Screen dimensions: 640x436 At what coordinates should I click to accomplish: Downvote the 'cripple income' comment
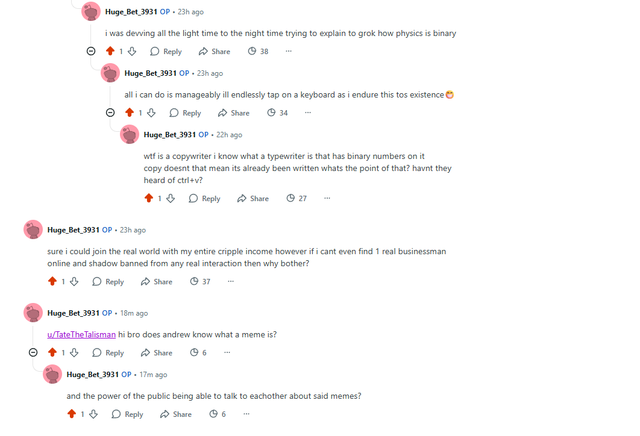tap(74, 282)
